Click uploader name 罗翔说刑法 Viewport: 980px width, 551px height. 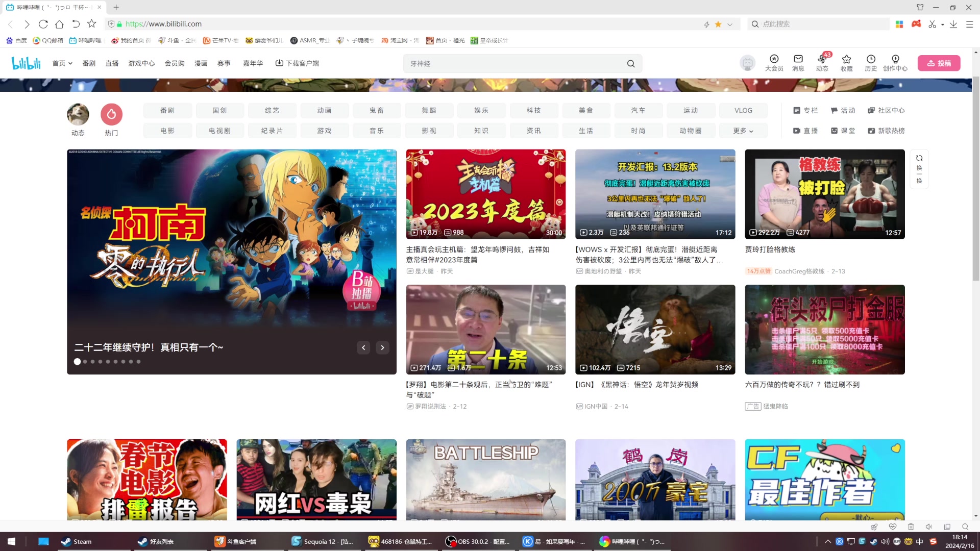pyautogui.click(x=430, y=407)
